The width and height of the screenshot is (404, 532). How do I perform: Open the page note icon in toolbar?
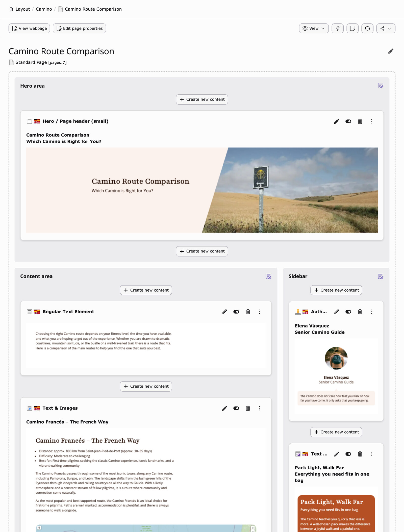pyautogui.click(x=352, y=28)
